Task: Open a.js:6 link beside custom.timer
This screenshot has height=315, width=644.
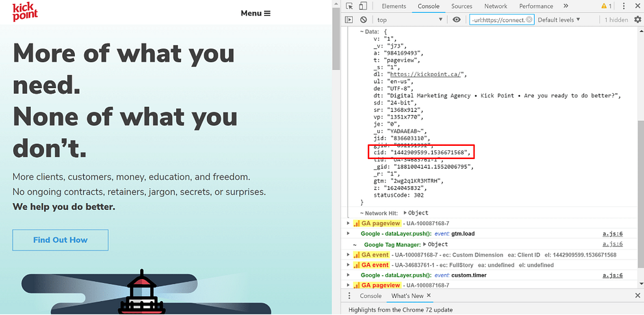Action: [x=613, y=275]
